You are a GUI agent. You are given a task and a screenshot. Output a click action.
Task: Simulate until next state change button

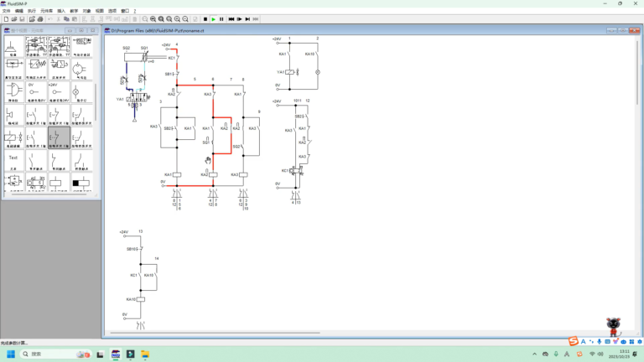(247, 19)
